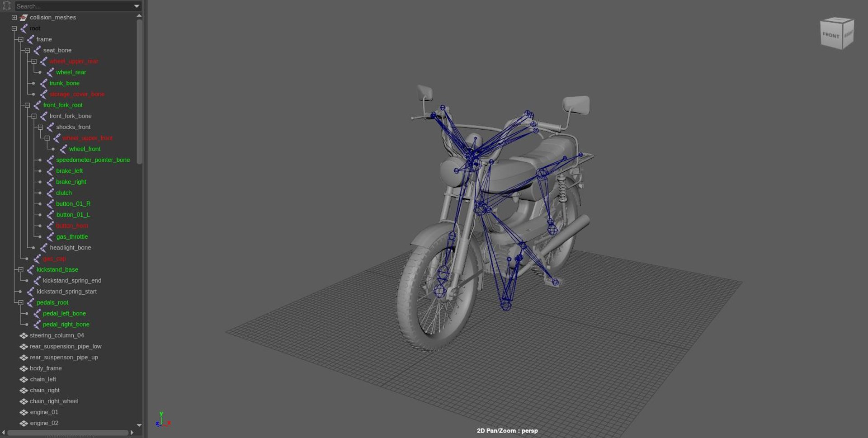
Task: Collapse the shocks_front node
Action: coord(40,127)
